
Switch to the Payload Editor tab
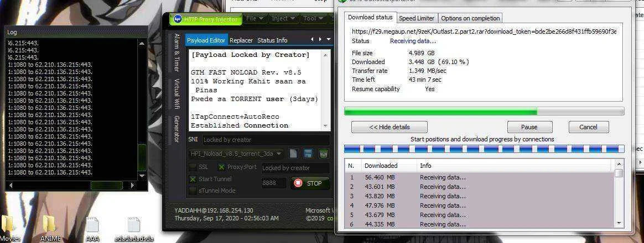[x=206, y=40]
